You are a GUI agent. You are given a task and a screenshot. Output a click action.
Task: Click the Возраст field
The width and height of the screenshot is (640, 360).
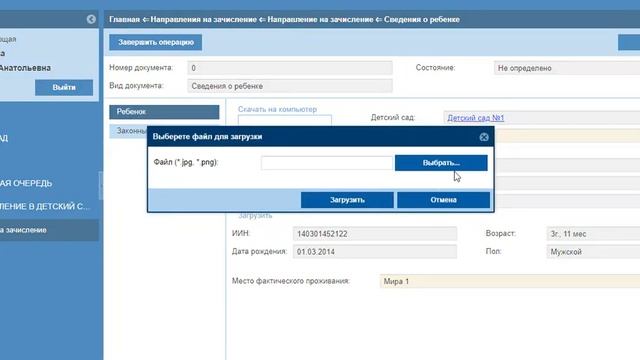click(593, 234)
